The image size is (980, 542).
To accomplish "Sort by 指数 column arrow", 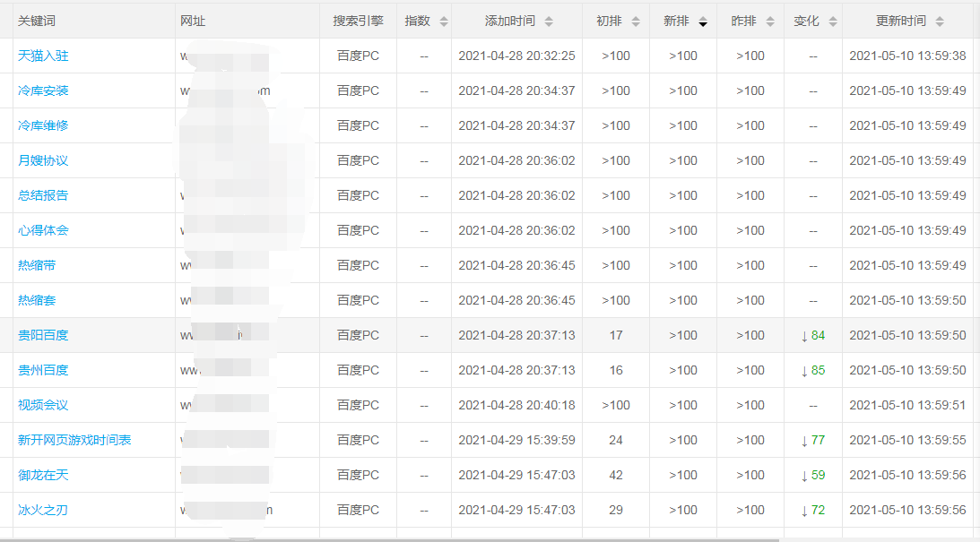I will 444,22.
